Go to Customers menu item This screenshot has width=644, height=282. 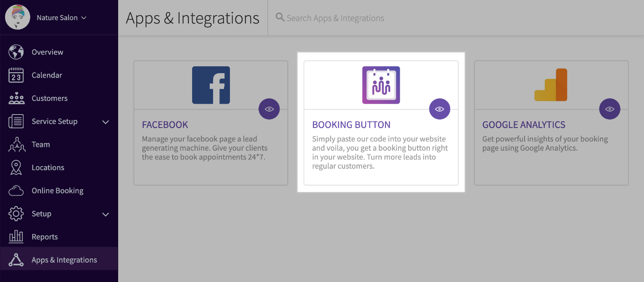tap(59, 98)
